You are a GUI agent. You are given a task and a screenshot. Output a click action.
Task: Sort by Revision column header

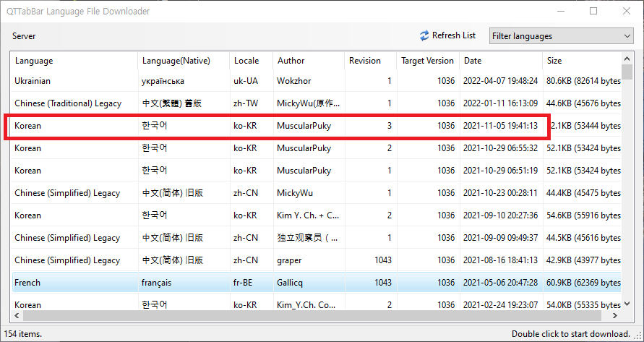(371, 61)
